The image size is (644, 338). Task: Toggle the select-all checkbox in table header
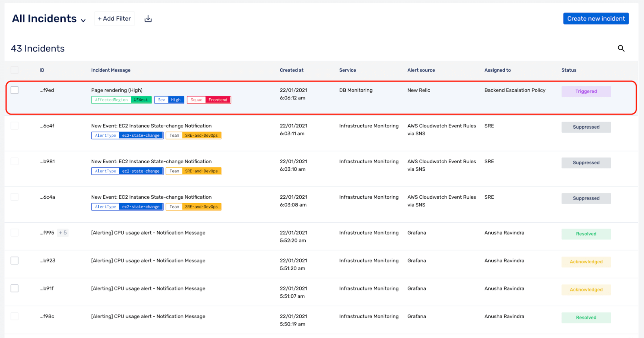[x=14, y=70]
